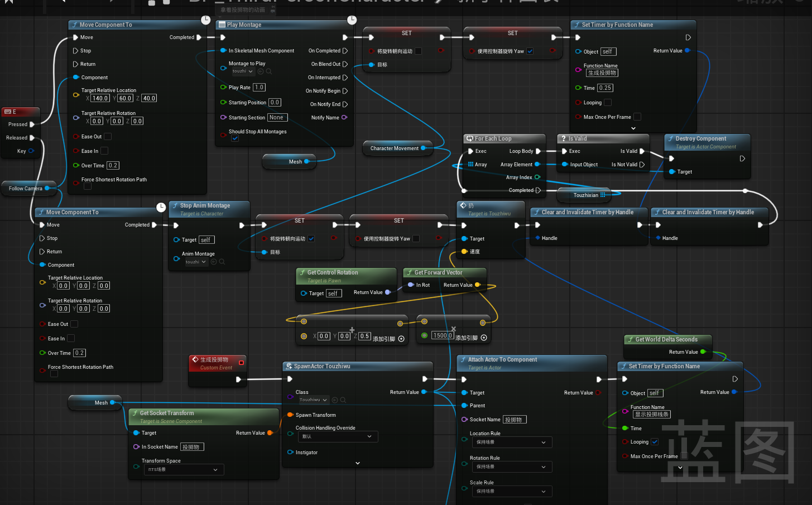This screenshot has width=812, height=505.
Task: Enable Ease Out in the upper Move Component To node
Action: (107, 137)
